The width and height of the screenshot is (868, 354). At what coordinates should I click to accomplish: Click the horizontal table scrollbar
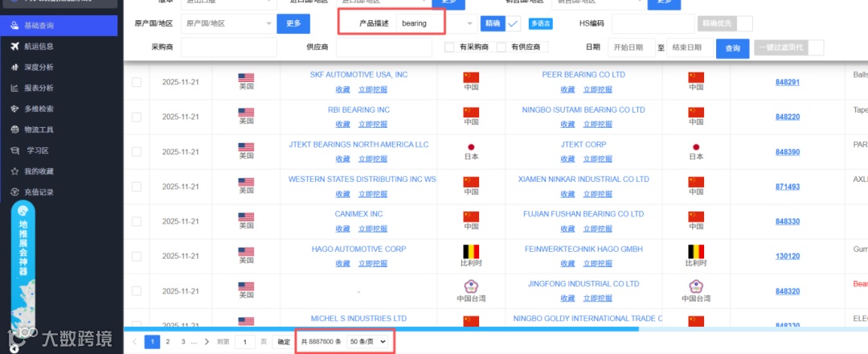tap(382, 329)
